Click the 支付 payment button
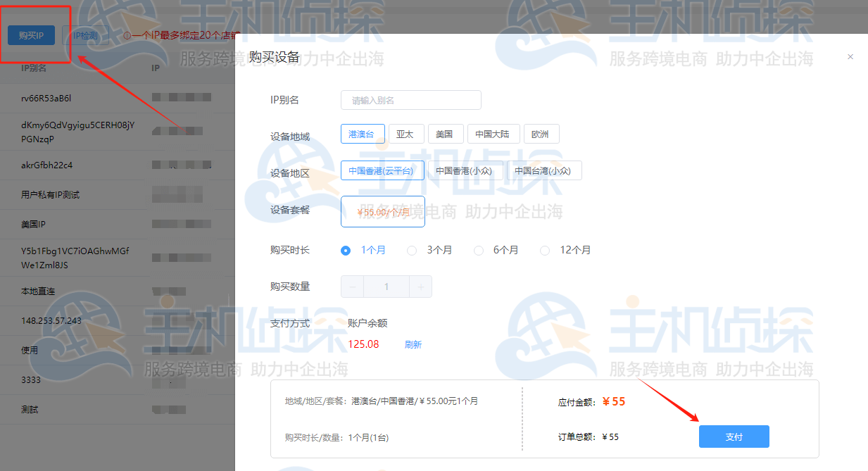 [734, 437]
